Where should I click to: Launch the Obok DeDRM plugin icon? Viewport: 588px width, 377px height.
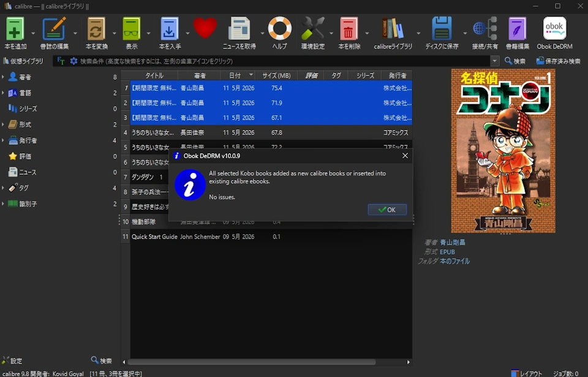coord(554,28)
